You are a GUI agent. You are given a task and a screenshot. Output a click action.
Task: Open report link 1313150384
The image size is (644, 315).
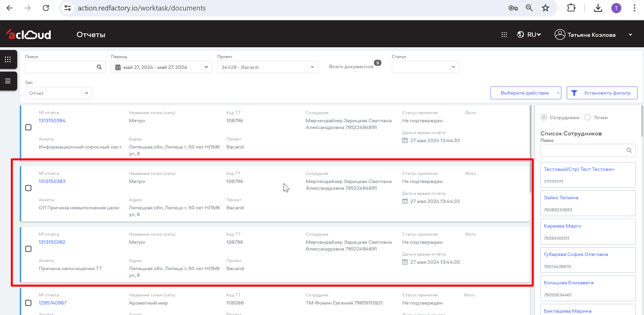52,121
